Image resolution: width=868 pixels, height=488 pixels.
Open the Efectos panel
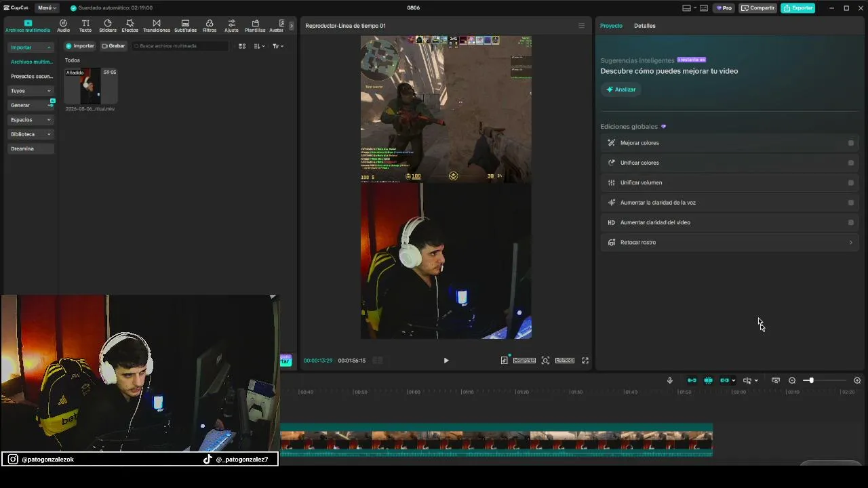pos(130,26)
